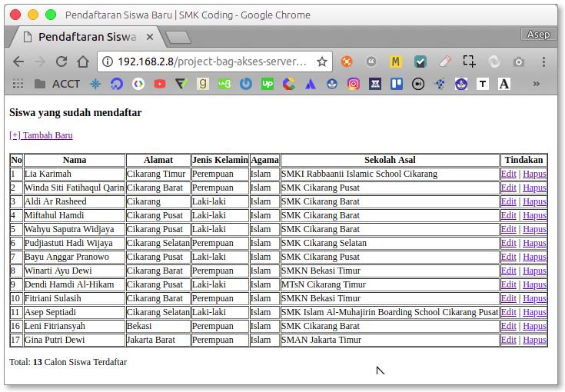565x392 pixels.
Task: Open the YouTube bookmark
Action: 160,84
